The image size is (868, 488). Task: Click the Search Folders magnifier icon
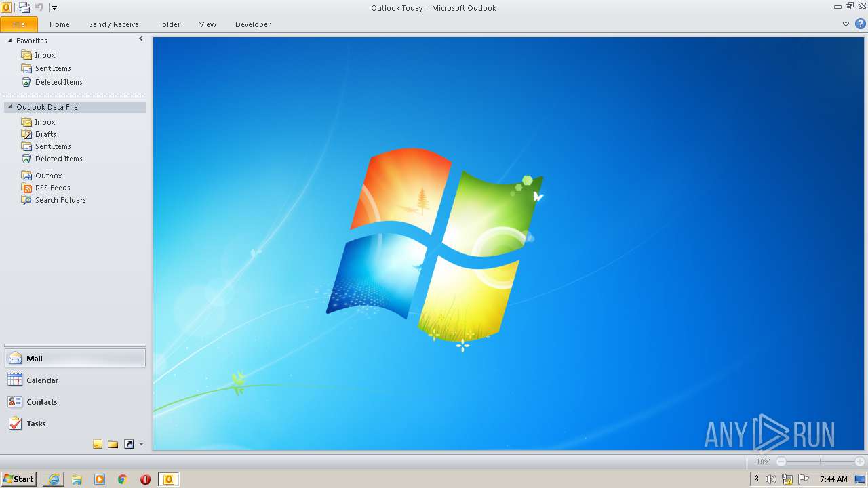click(26, 200)
